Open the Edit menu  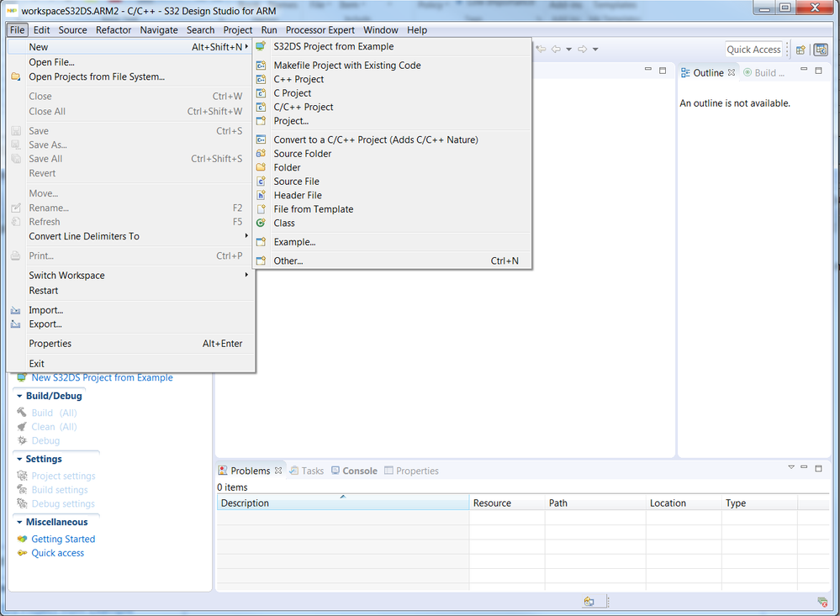coord(41,30)
